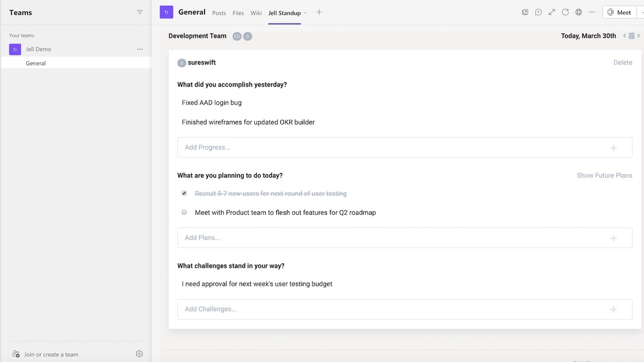Switch to the Posts tab
This screenshot has height=362, width=644.
[219, 13]
